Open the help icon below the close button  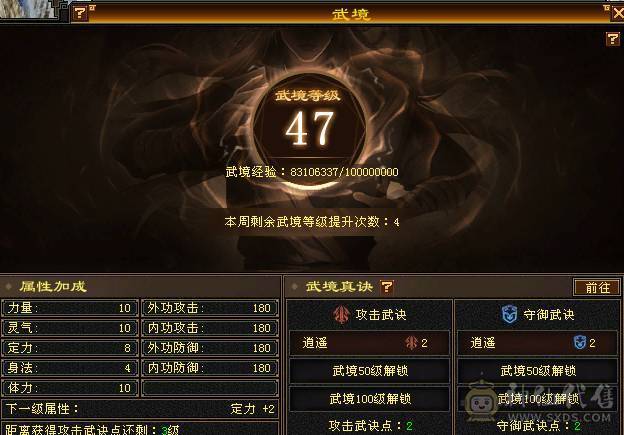[x=612, y=39]
